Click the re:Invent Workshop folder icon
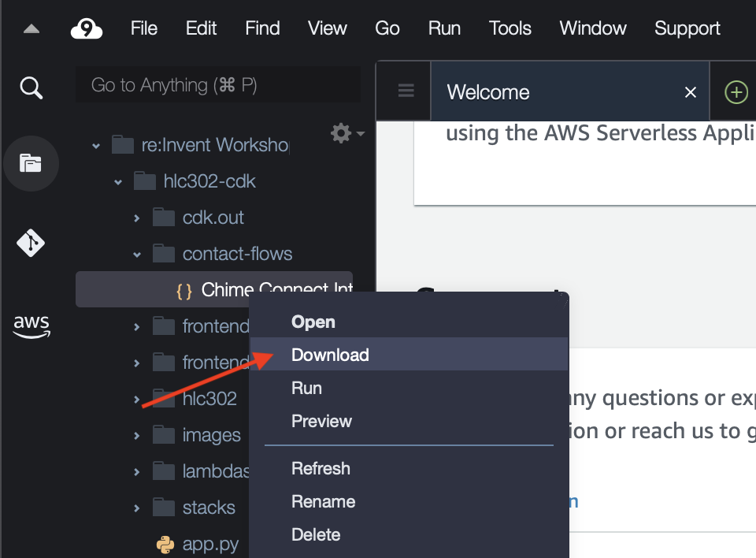Viewport: 756px width, 558px height. 123,145
